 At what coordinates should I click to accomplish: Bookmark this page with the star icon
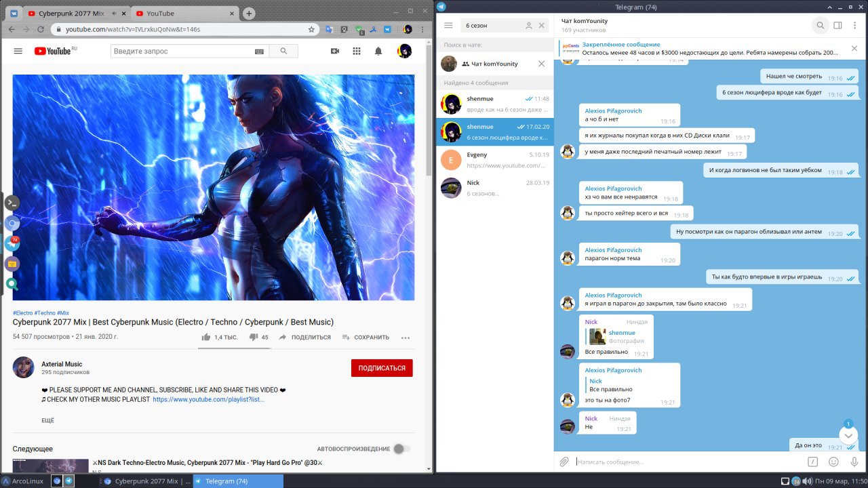click(x=311, y=29)
